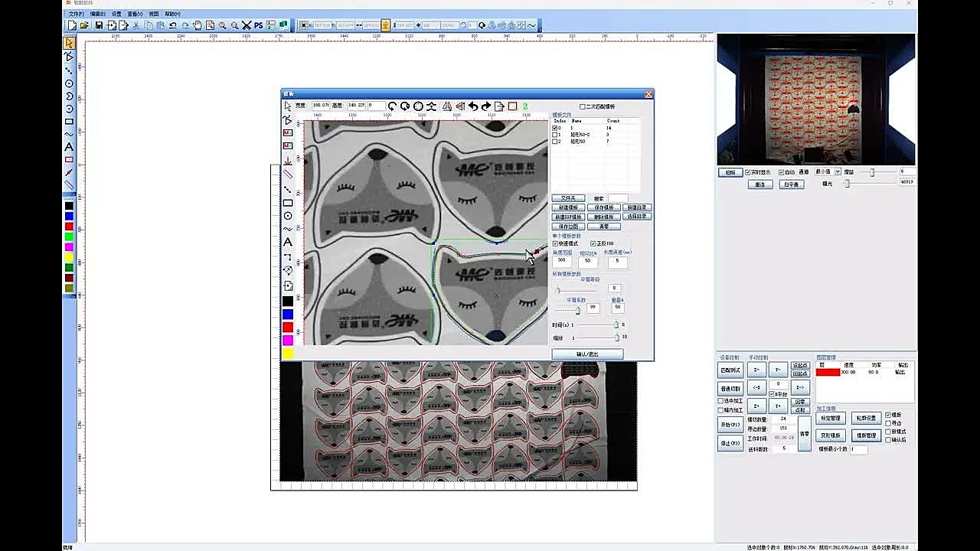Viewport: 980px width, 551px height.
Task: Click the 新建模板 button
Action: [x=568, y=207]
